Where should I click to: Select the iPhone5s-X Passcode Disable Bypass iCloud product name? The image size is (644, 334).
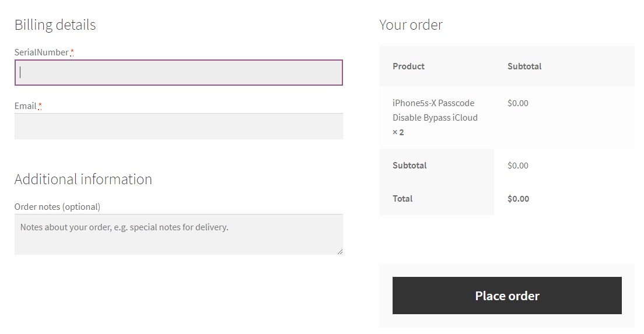pos(435,110)
